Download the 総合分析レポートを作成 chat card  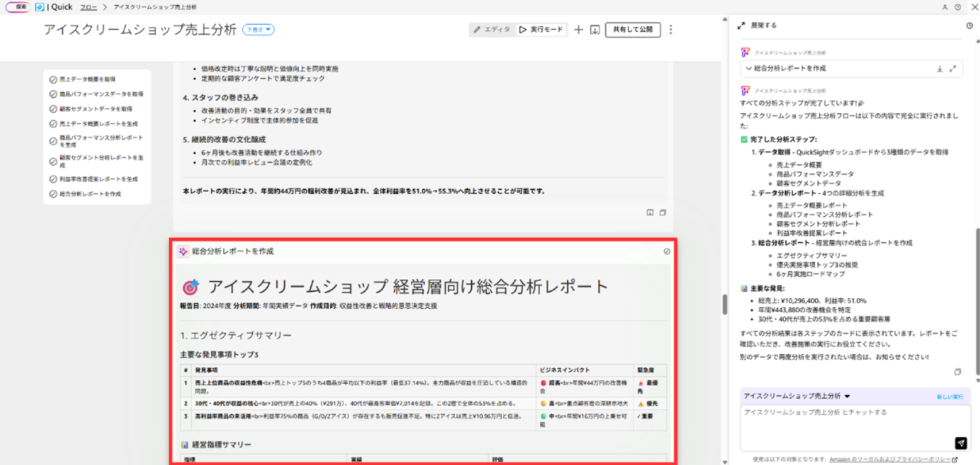[x=938, y=69]
